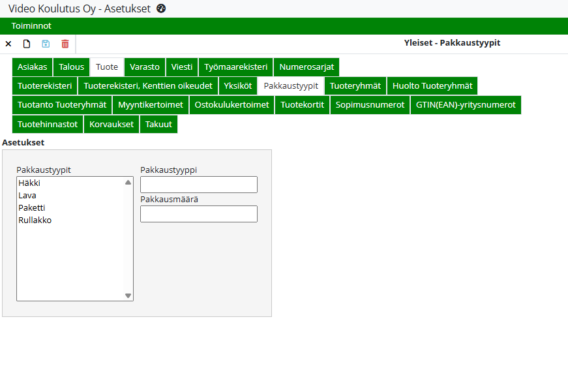Go to the Yksiköt sub-tab

pyautogui.click(x=238, y=86)
